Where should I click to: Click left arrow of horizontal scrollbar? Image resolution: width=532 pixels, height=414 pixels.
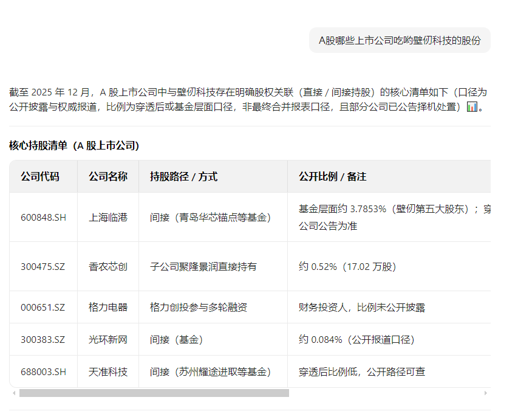[x=14, y=393]
